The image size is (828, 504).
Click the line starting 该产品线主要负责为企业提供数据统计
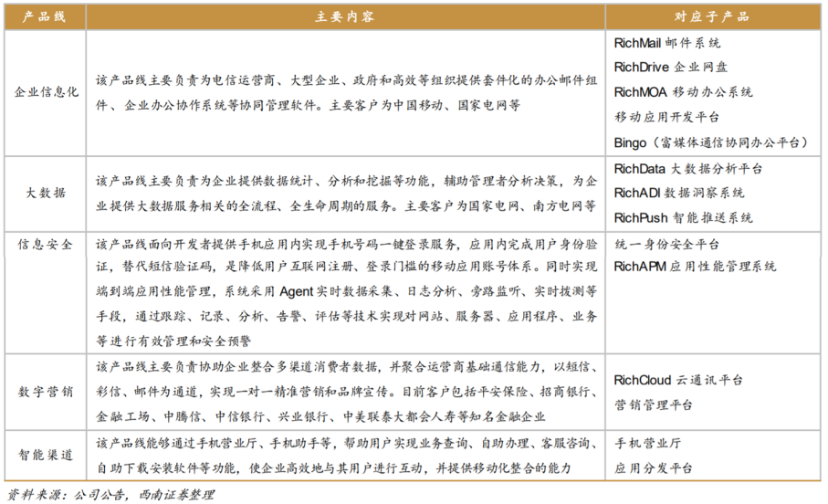tap(346, 181)
